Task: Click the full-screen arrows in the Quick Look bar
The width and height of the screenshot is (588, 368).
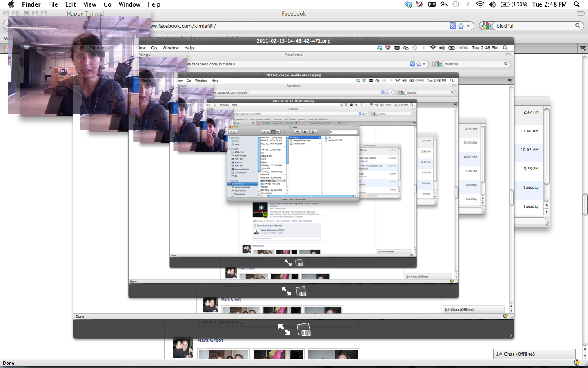Action: pos(284,329)
